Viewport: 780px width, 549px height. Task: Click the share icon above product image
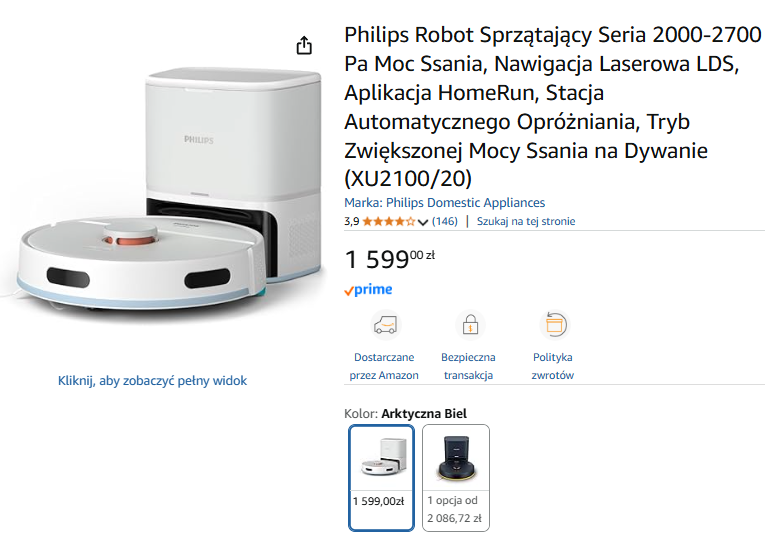tap(304, 46)
